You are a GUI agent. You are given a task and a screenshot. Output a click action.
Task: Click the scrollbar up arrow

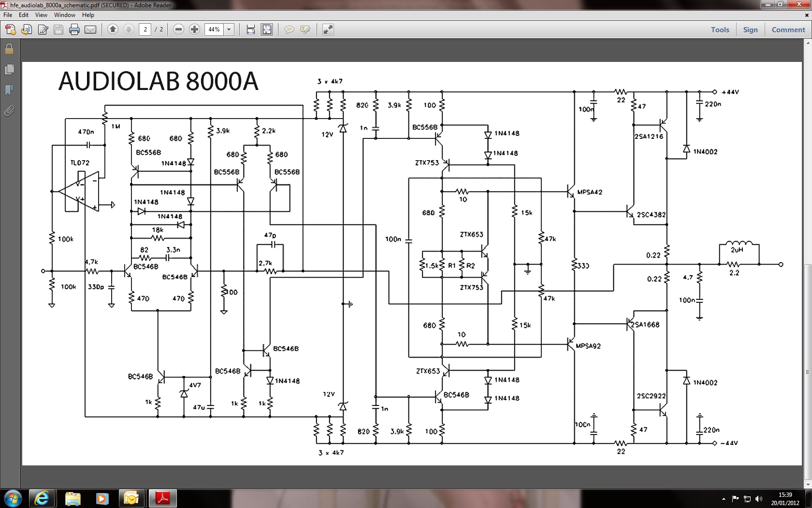pyautogui.click(x=808, y=43)
